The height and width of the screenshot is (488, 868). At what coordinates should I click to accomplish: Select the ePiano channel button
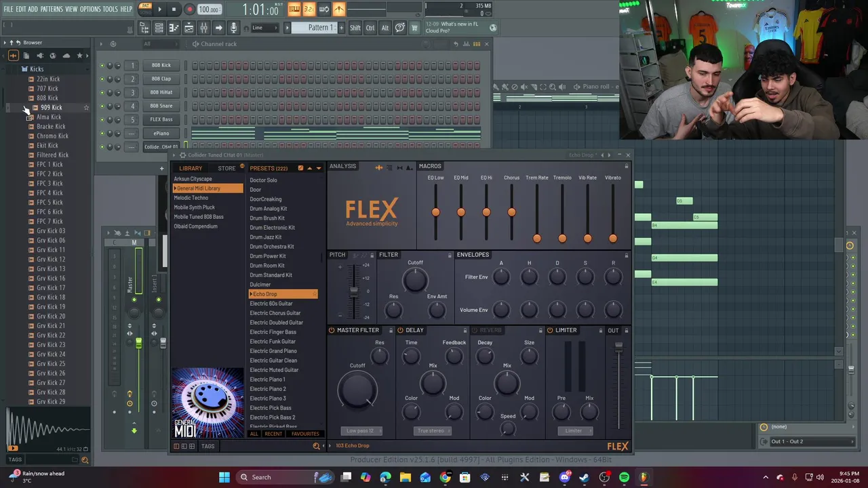(161, 134)
